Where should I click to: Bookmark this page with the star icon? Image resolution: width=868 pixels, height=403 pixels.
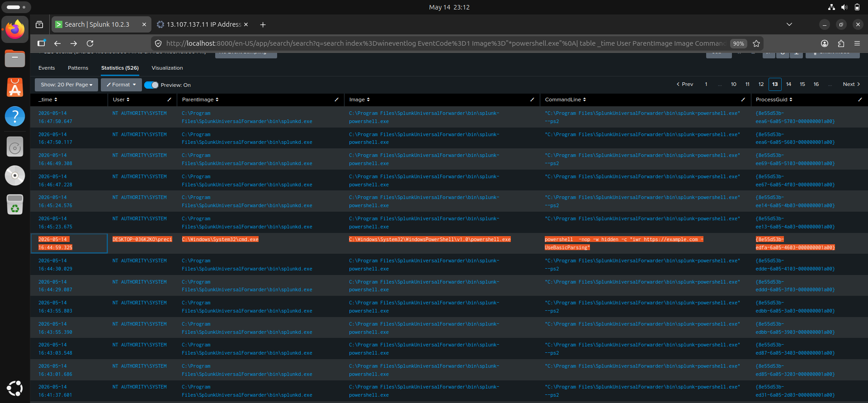tap(756, 43)
